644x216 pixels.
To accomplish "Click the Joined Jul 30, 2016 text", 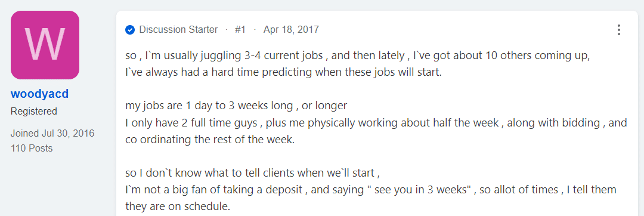I will 52,134.
